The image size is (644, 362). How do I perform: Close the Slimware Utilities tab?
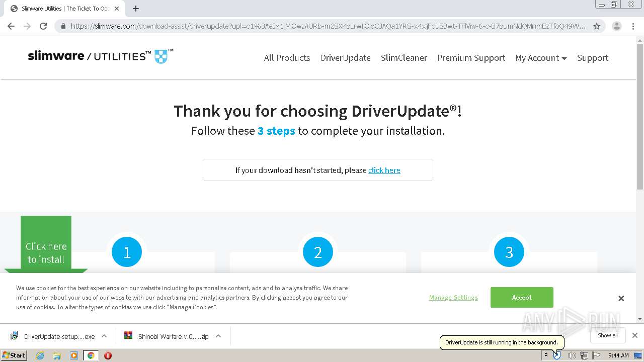[117, 9]
